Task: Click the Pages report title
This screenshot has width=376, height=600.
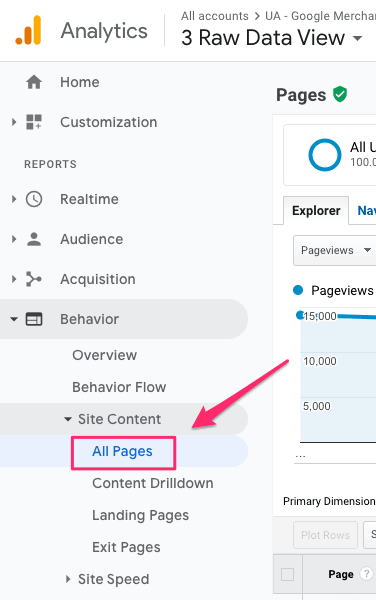Action: pos(301,95)
